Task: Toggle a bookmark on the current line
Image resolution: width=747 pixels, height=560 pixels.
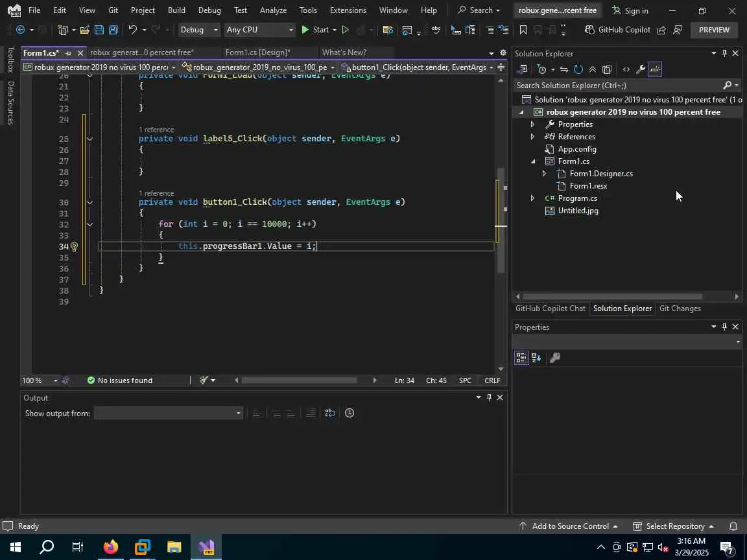Action: click(523, 30)
